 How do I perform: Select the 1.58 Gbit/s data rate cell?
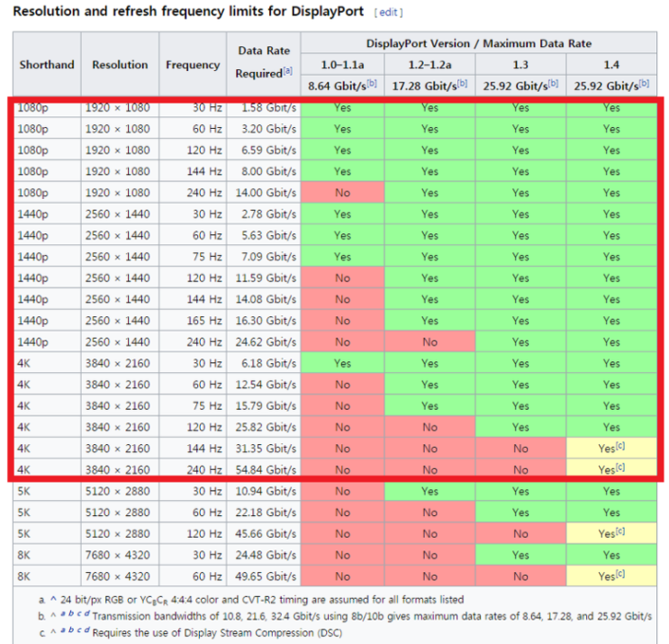pos(264,107)
